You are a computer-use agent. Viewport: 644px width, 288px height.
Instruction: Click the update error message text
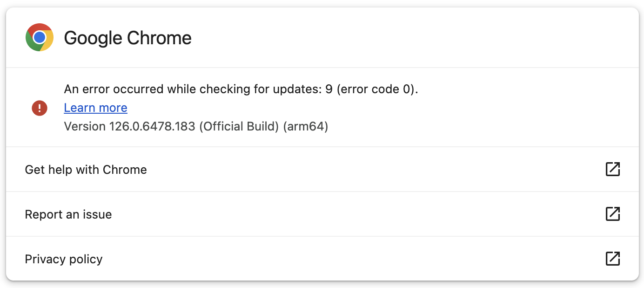coord(241,89)
